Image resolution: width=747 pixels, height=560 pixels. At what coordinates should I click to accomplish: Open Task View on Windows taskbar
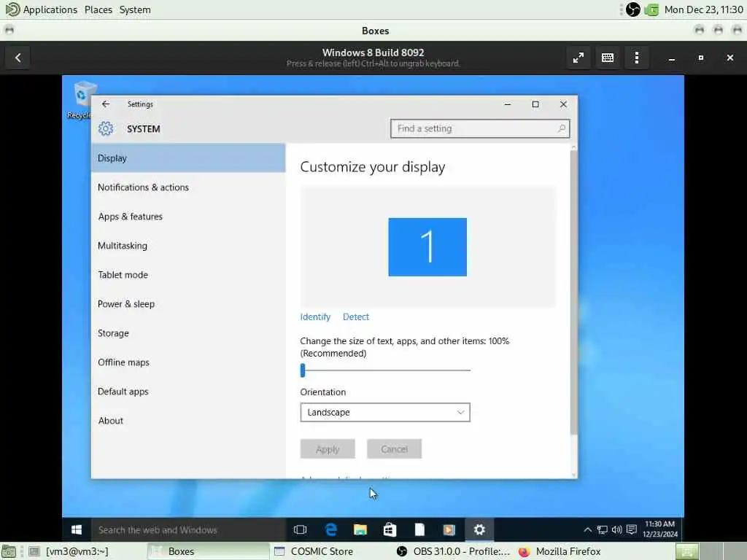click(300, 529)
